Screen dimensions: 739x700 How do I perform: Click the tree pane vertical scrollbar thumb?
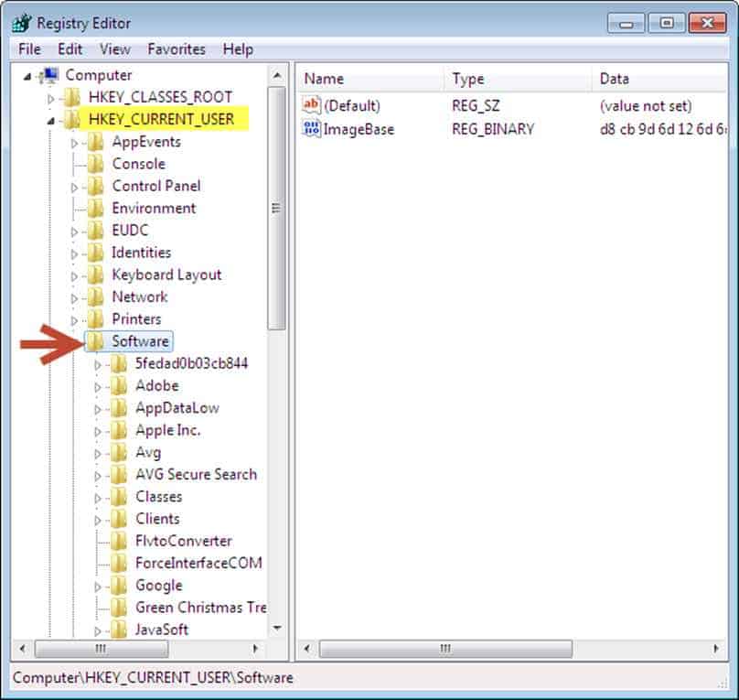[277, 208]
